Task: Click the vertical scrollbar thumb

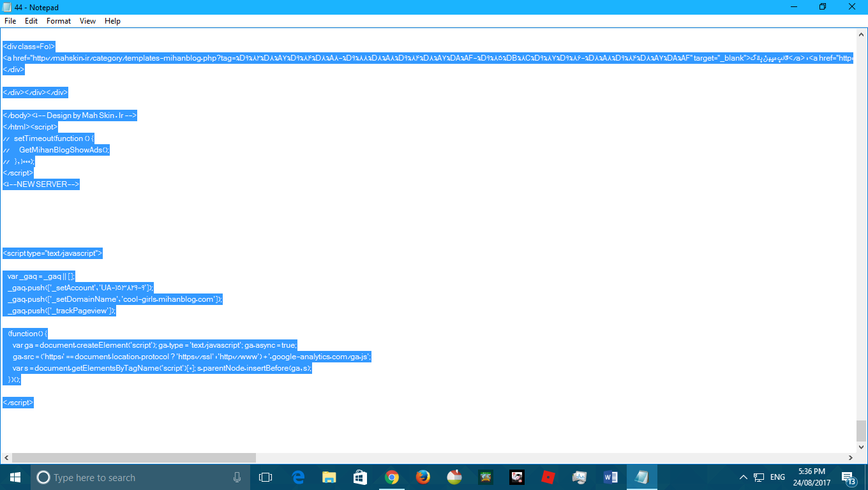Action: click(x=862, y=431)
